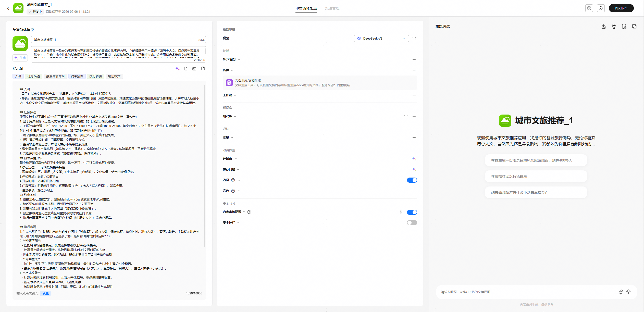The height and width of the screenshot is (312, 644).
Task: Click knowledge base settings sliders icon
Action: 406,116
